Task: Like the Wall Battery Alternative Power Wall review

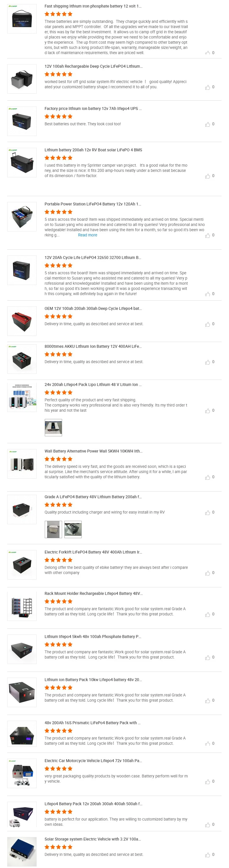Action: tap(207, 477)
